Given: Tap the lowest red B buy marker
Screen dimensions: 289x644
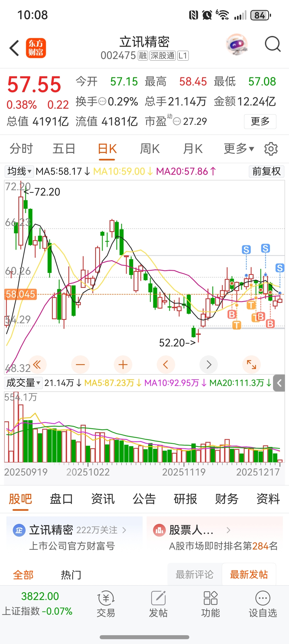Looking at the screenshot, I should pyautogui.click(x=270, y=324).
